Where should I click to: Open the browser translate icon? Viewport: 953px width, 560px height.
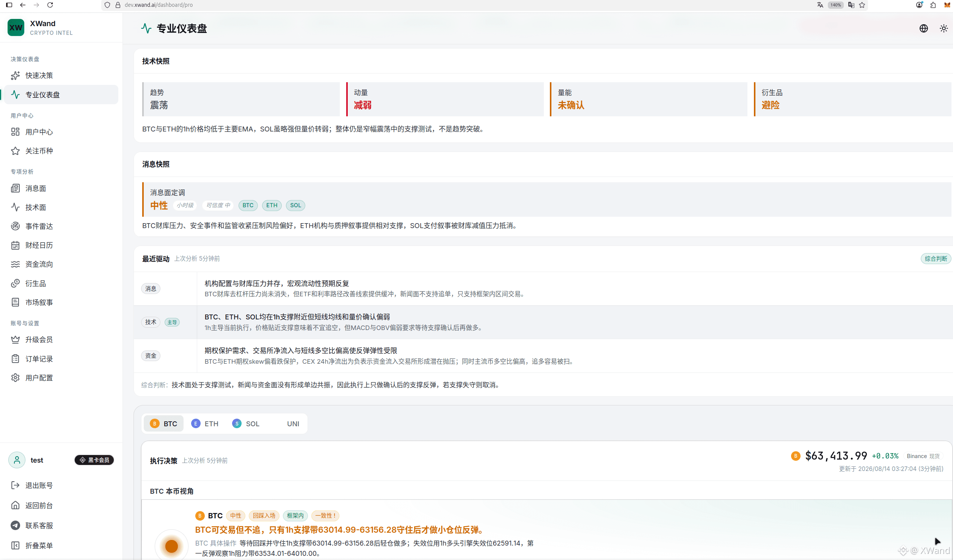(x=820, y=5)
